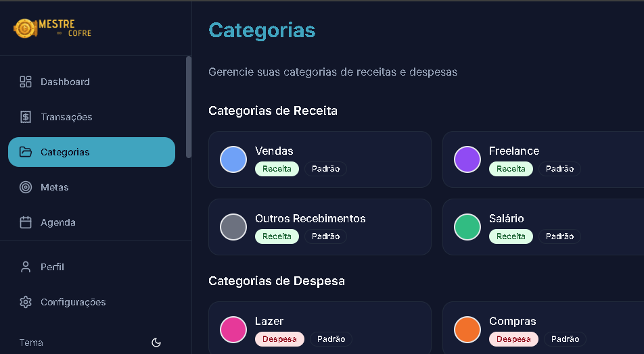This screenshot has height=354, width=644.
Task: Click the blue Vendas color circle
Action: 233,159
